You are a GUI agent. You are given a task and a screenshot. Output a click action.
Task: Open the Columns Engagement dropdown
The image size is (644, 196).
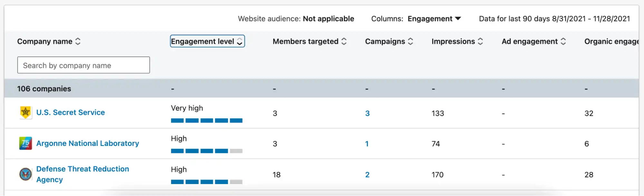coord(434,19)
